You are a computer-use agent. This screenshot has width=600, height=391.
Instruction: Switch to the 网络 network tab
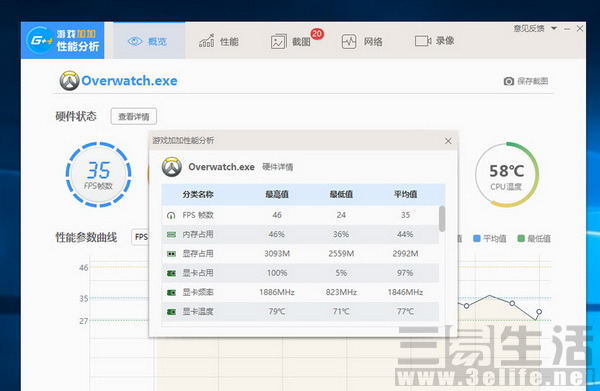(362, 41)
